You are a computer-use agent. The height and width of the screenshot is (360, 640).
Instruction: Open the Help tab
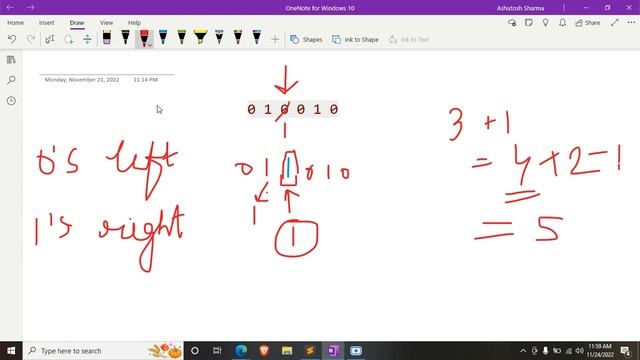tap(134, 23)
